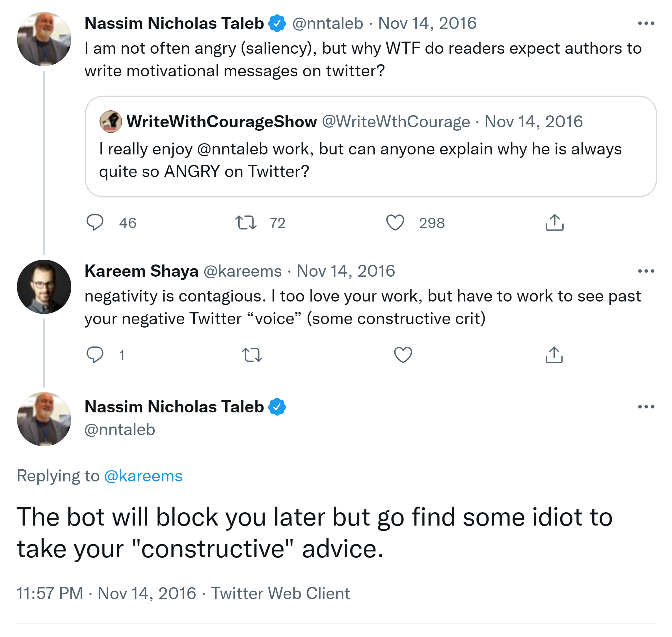Click the WriteWithCourageShow avatar in quoted tweet
Viewport: 672px width, 637px height.
pyautogui.click(x=111, y=122)
